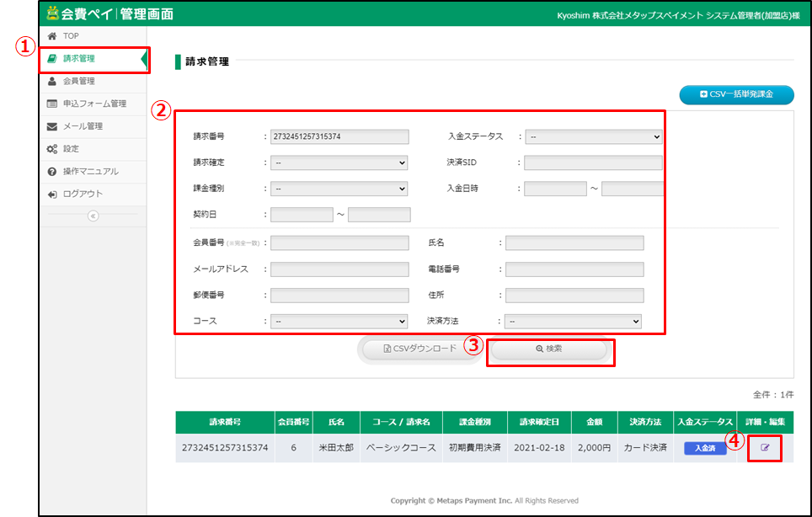This screenshot has width=812, height=517.
Task: Click ログアウト in the sidebar
Action: tap(82, 194)
